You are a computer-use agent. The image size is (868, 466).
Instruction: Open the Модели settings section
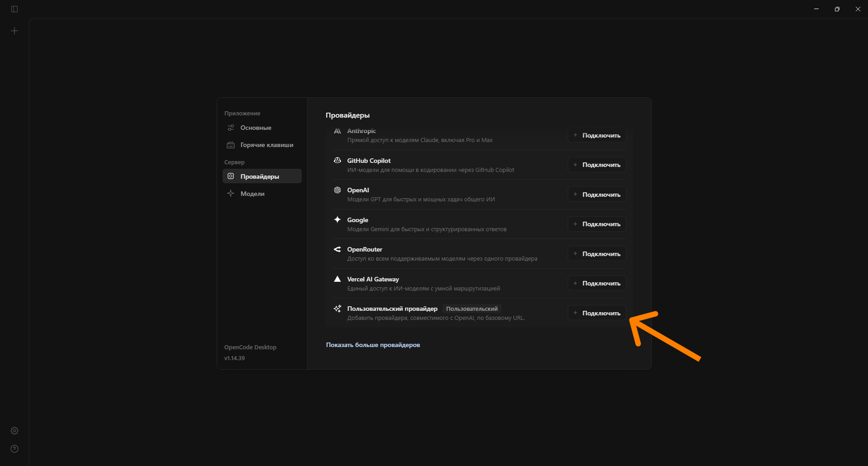pos(262,194)
